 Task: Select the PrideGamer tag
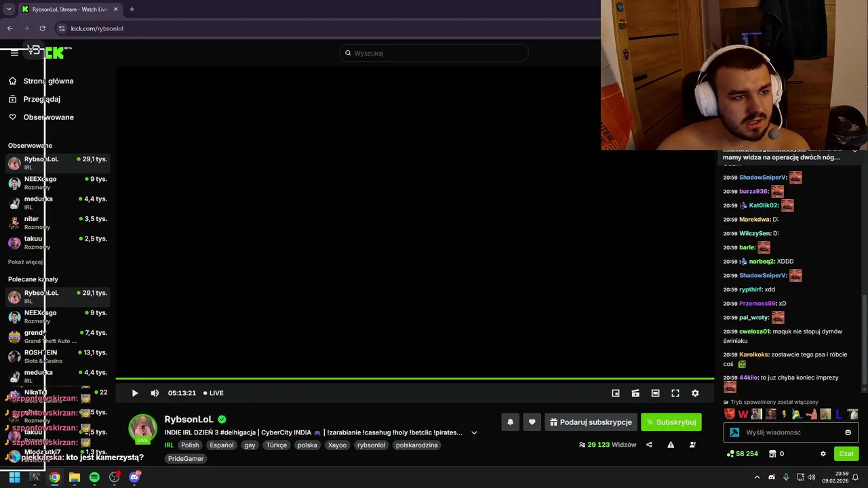pyautogui.click(x=186, y=459)
